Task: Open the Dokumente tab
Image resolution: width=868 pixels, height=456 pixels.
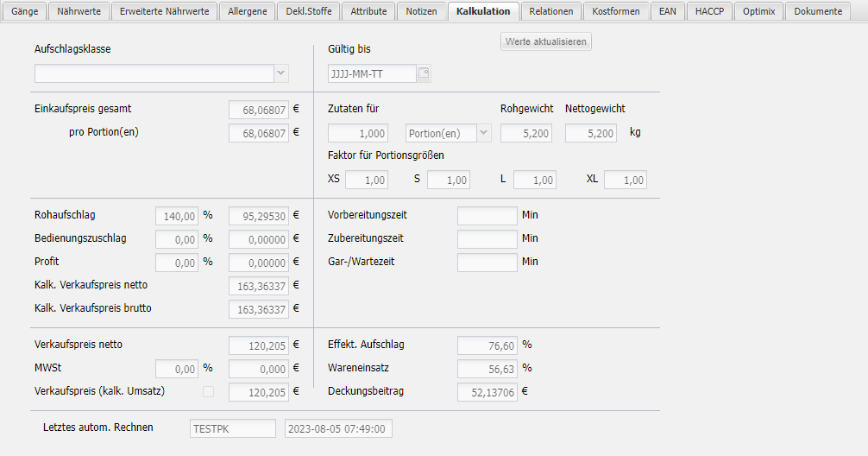Action: coord(817,11)
